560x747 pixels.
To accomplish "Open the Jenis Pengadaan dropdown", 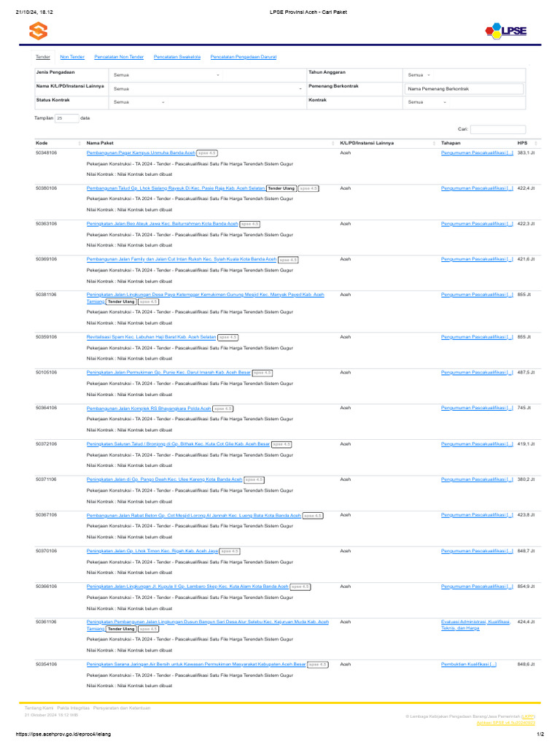I will click(167, 75).
